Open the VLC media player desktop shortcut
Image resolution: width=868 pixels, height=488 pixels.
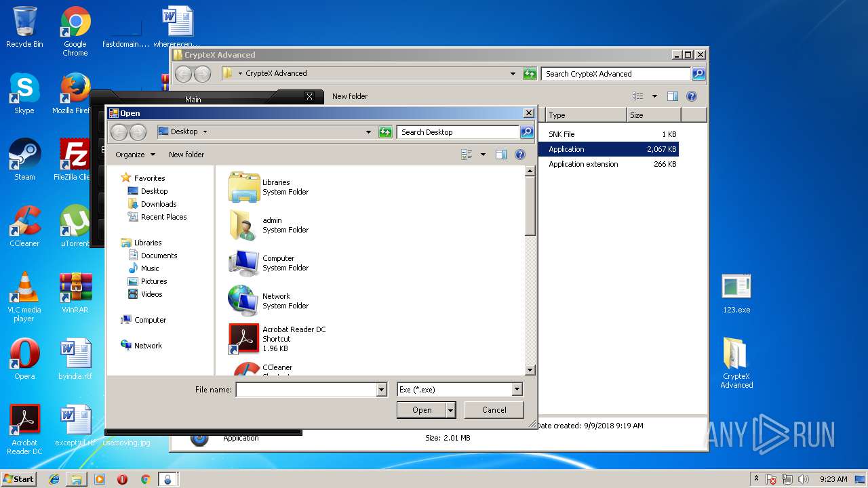(24, 297)
